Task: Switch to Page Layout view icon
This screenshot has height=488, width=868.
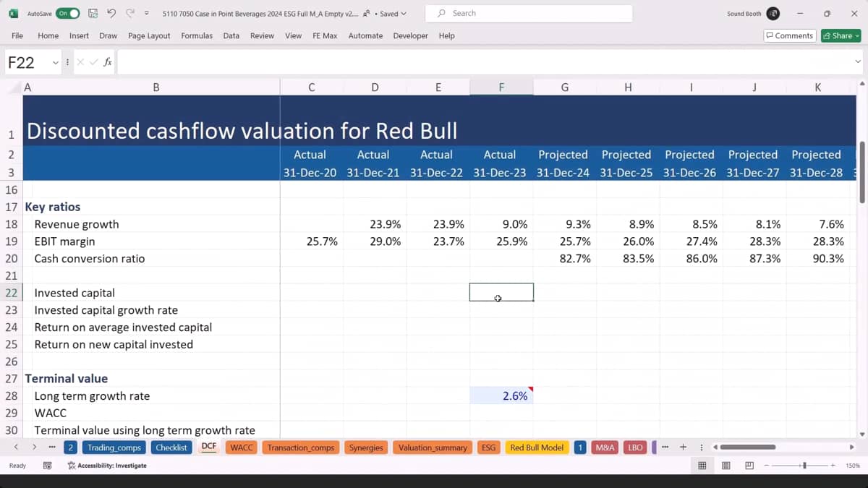Action: click(x=726, y=466)
